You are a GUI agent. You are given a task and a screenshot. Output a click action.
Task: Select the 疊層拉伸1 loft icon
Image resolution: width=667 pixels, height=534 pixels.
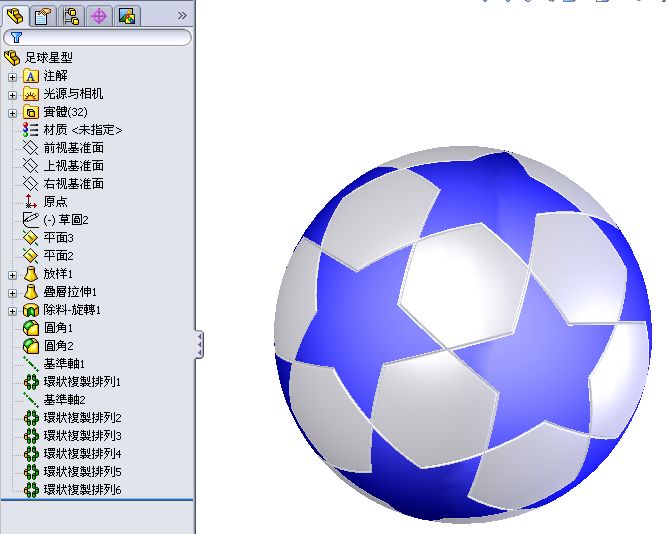(x=31, y=291)
